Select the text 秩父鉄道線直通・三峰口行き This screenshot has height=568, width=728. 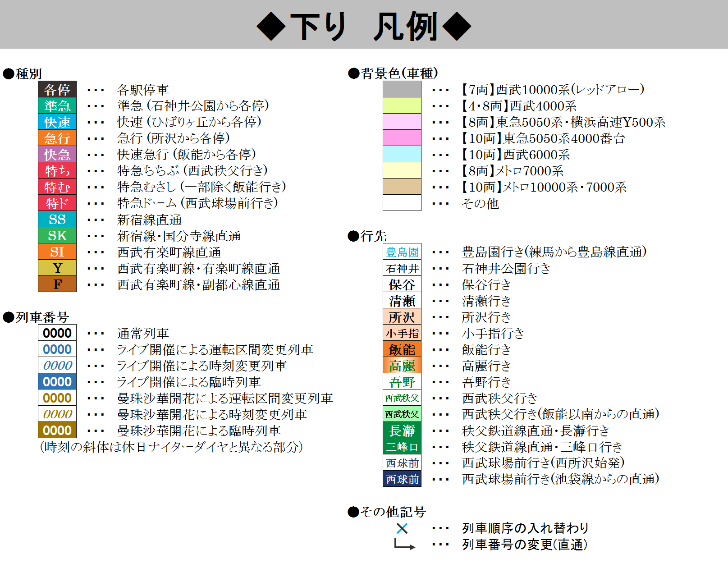coord(542,447)
